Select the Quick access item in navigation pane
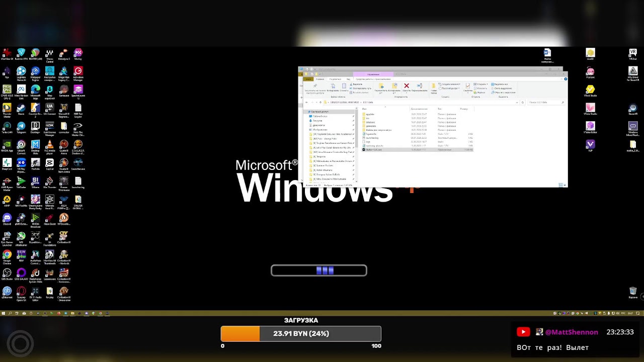This screenshot has height=362, width=644. pos(318,112)
